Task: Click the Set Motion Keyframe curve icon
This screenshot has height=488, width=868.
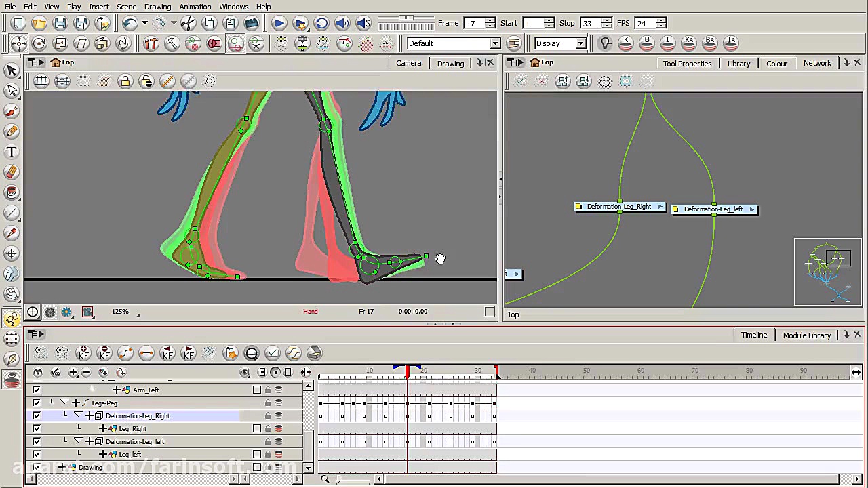Action: (x=125, y=353)
